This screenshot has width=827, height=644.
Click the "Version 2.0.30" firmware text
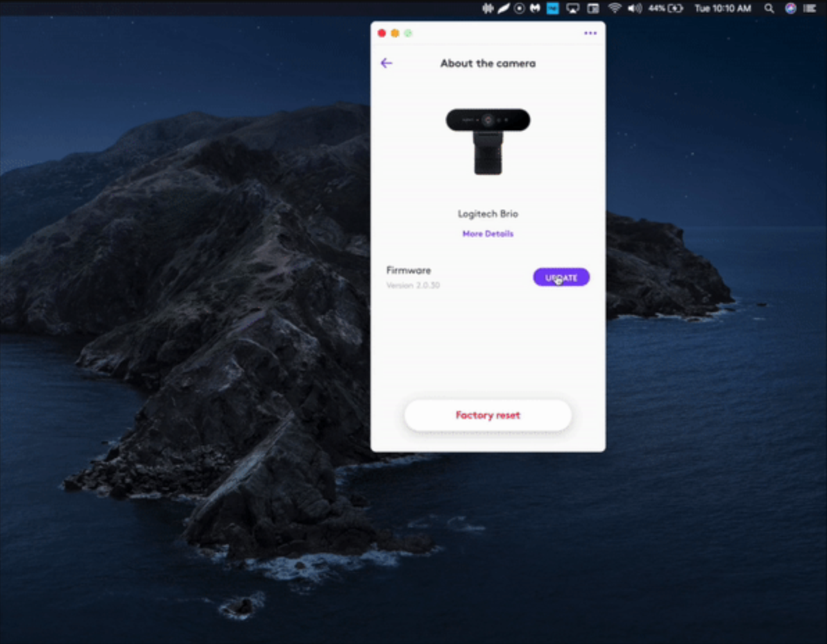pyautogui.click(x=413, y=285)
